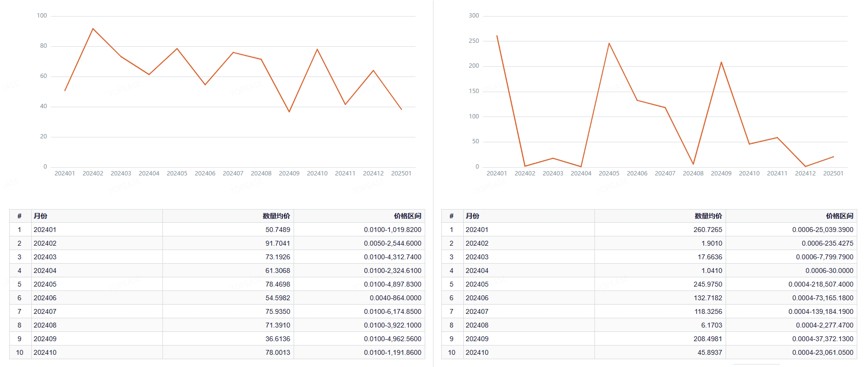Click the 202501 x-axis label on left chart
The height and width of the screenshot is (367, 868).
(401, 174)
